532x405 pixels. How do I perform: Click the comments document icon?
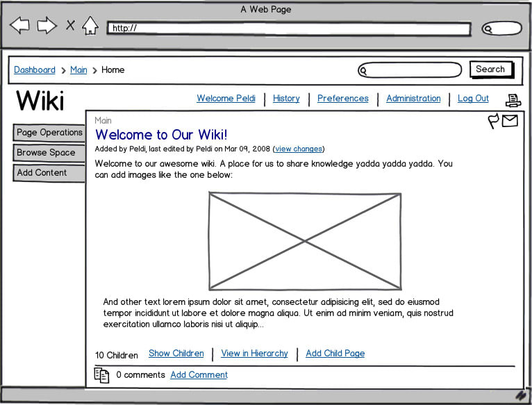(x=101, y=375)
